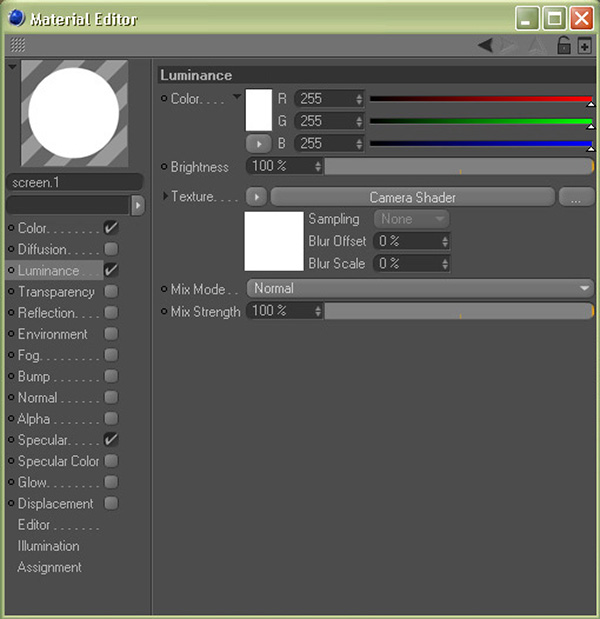The height and width of the screenshot is (619, 600).
Task: Select the Assignment page in sidebar
Action: 50,567
